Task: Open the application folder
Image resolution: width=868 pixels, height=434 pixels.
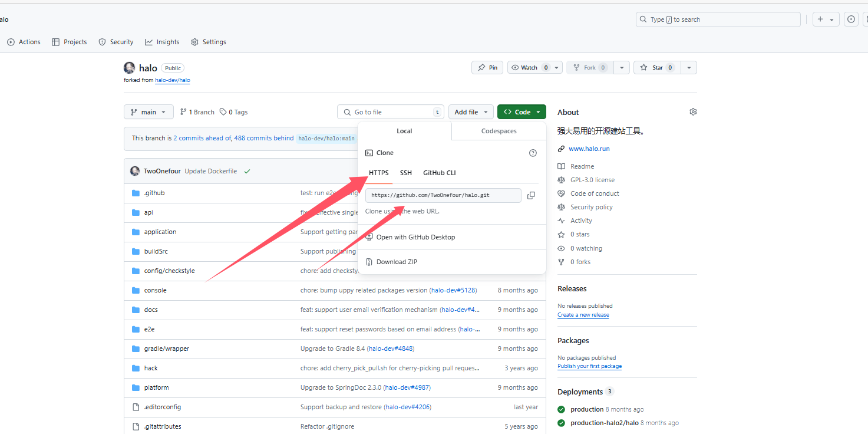Action: point(160,232)
